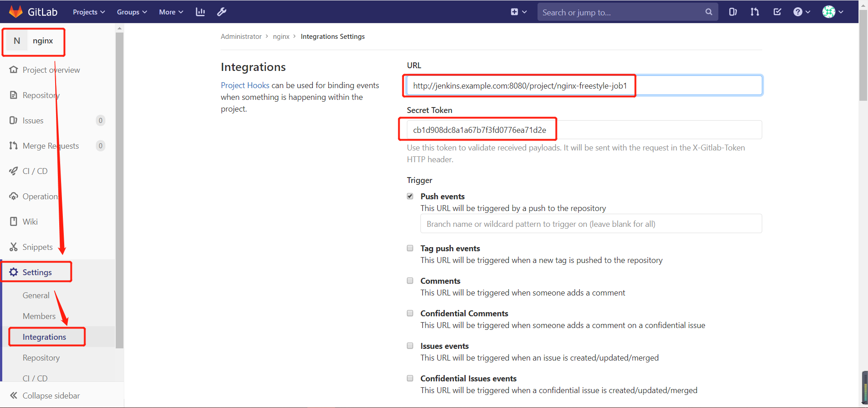Click the sidebar vertical scrollbar
The image size is (868, 408).
pyautogui.click(x=119, y=190)
